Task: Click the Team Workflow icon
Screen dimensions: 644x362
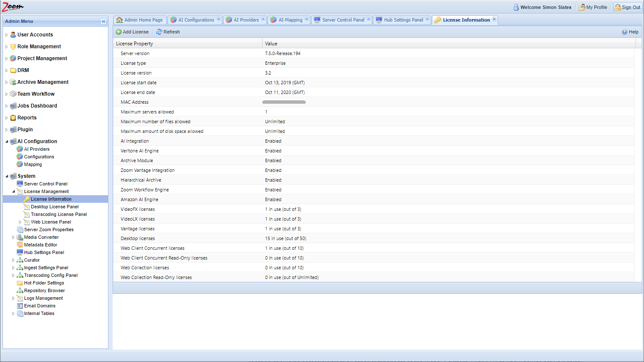Action: tap(13, 94)
